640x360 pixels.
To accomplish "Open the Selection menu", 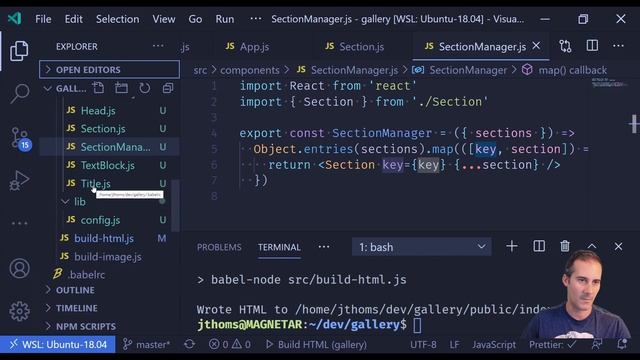I will (x=118, y=19).
